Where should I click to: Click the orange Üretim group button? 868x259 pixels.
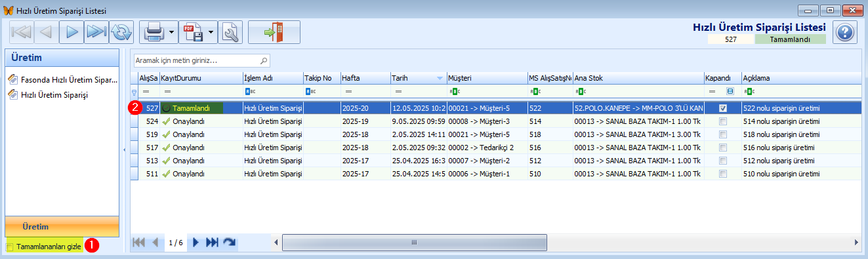62,226
